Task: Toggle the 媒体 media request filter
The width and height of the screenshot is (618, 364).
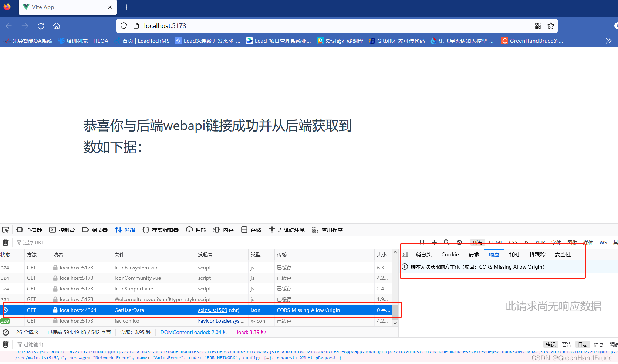Action: [588, 242]
